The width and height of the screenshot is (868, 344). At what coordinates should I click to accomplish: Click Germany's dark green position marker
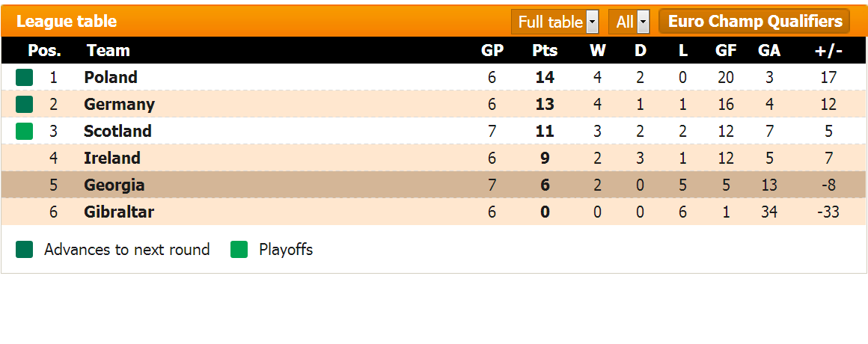(x=24, y=104)
